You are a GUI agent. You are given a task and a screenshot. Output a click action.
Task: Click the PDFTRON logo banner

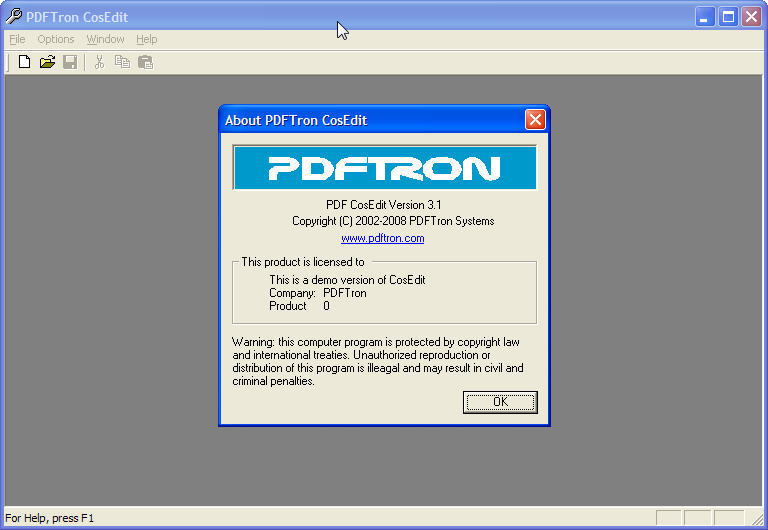[x=384, y=168]
